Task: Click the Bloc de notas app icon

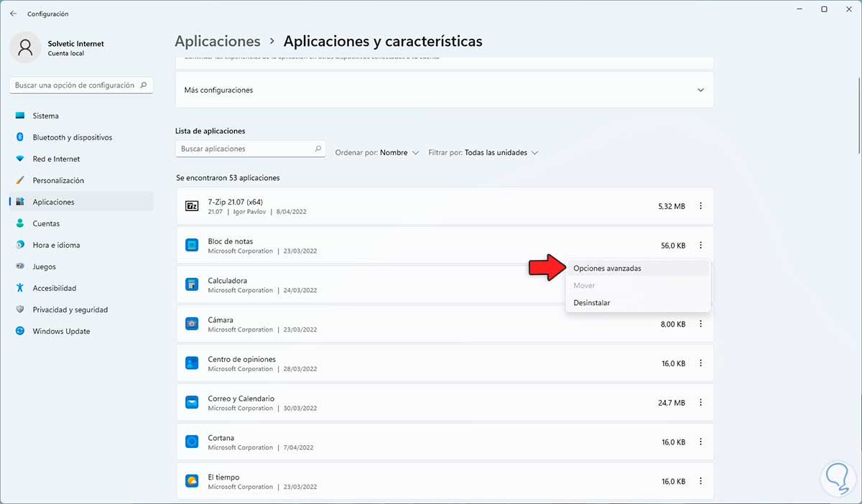Action: tap(192, 246)
